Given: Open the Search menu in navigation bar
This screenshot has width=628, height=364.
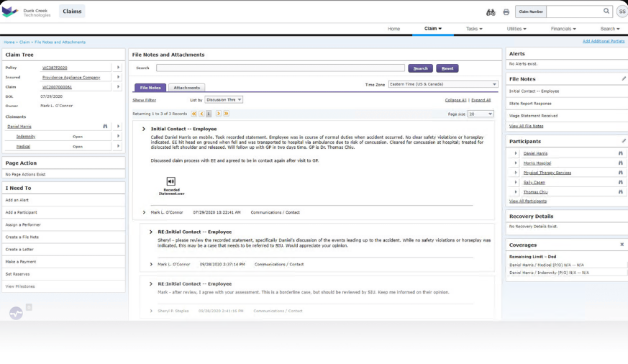Looking at the screenshot, I should (x=610, y=29).
